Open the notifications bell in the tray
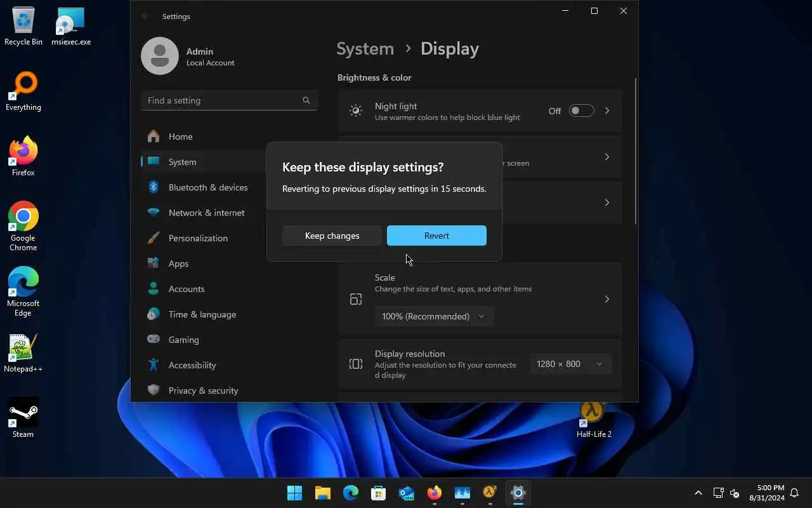 (x=794, y=493)
